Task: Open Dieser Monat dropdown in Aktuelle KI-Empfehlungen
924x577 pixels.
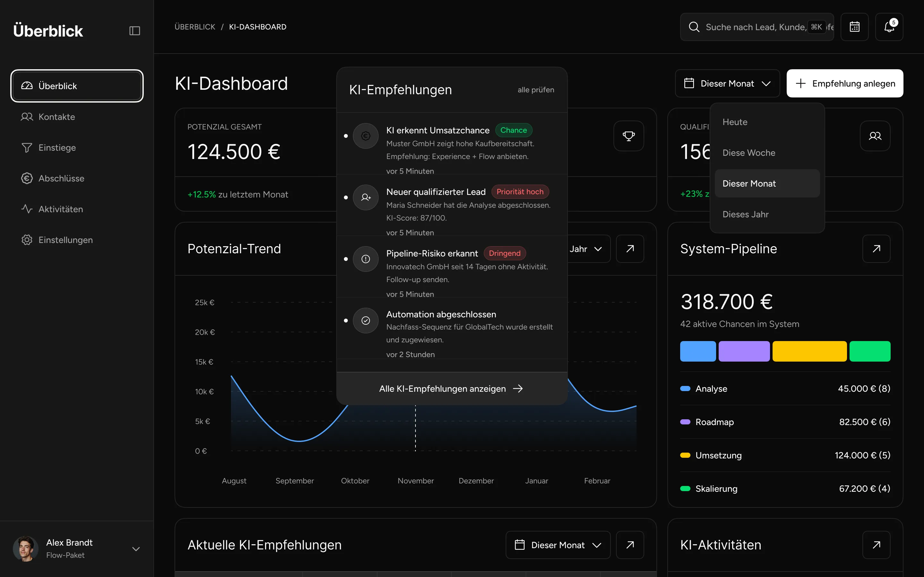Action: click(x=558, y=545)
